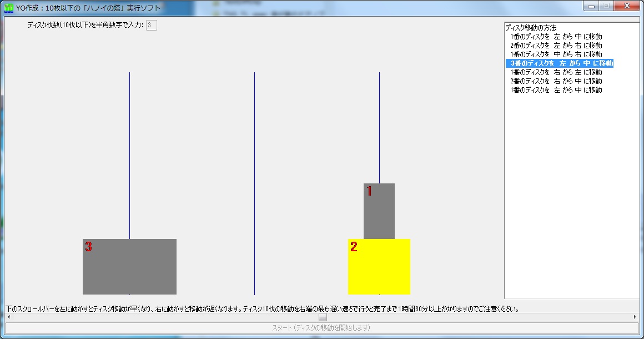This screenshot has width=644, height=339.
Task: Select the 1番のディスク 右から左 list entry
Action: (x=556, y=72)
